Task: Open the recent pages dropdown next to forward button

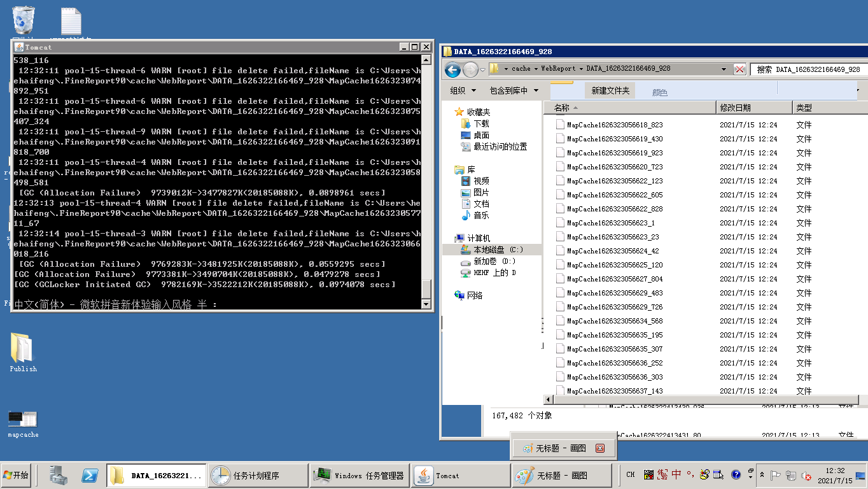Action: coord(483,69)
